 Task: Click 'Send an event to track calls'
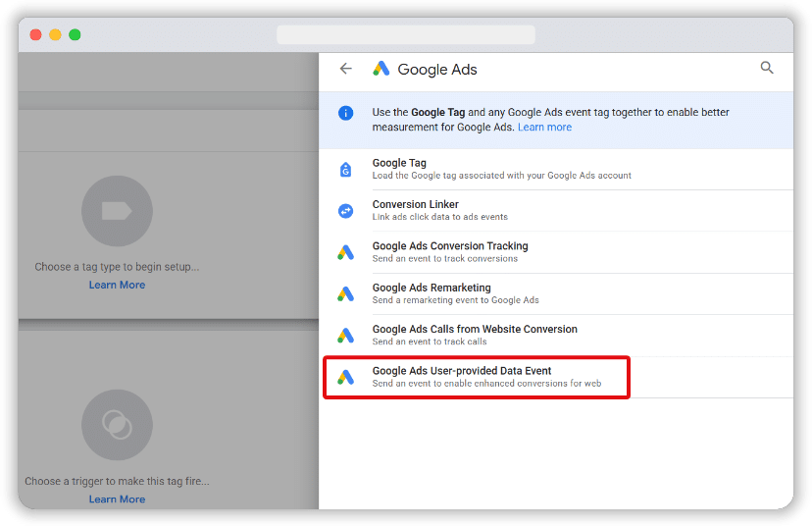(430, 342)
